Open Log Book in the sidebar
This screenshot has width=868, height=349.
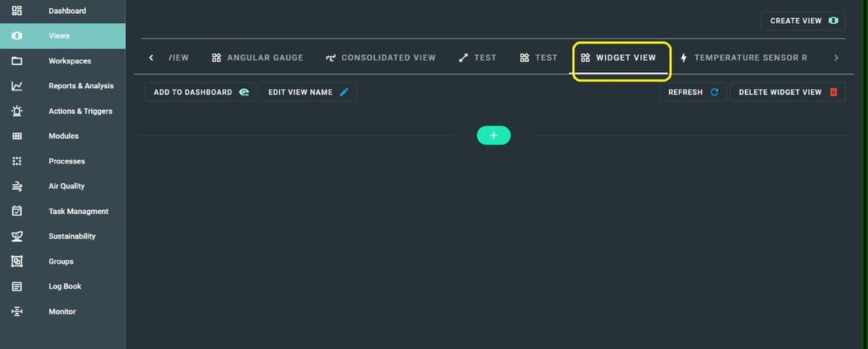pos(63,286)
